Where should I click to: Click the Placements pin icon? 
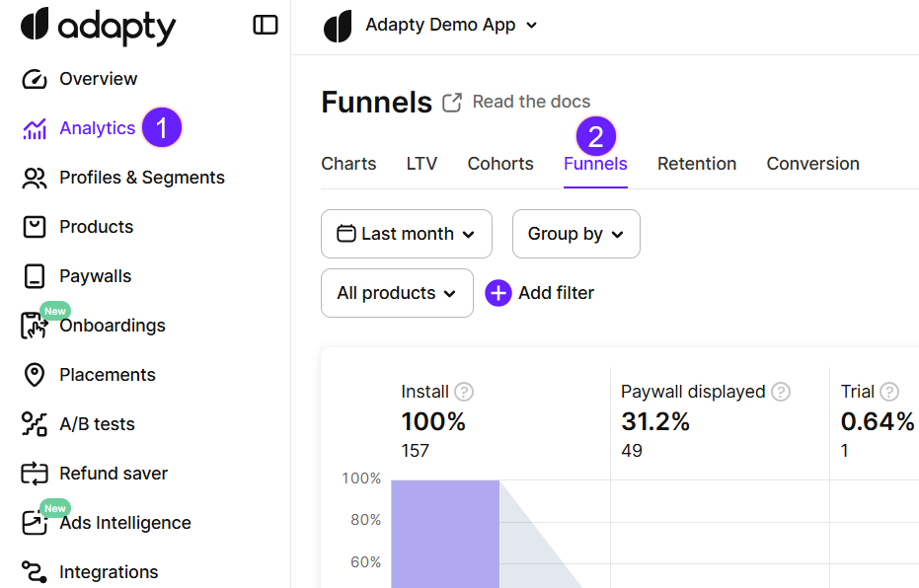click(x=35, y=374)
